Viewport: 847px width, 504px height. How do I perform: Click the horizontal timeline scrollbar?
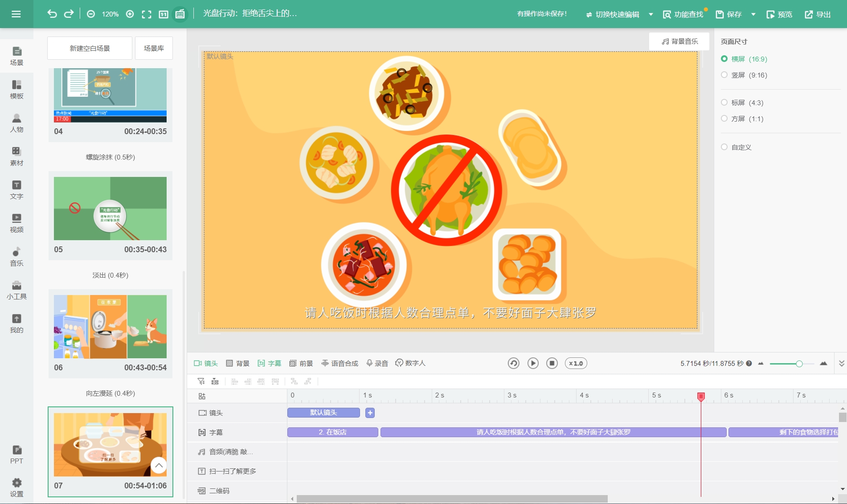[452, 499]
